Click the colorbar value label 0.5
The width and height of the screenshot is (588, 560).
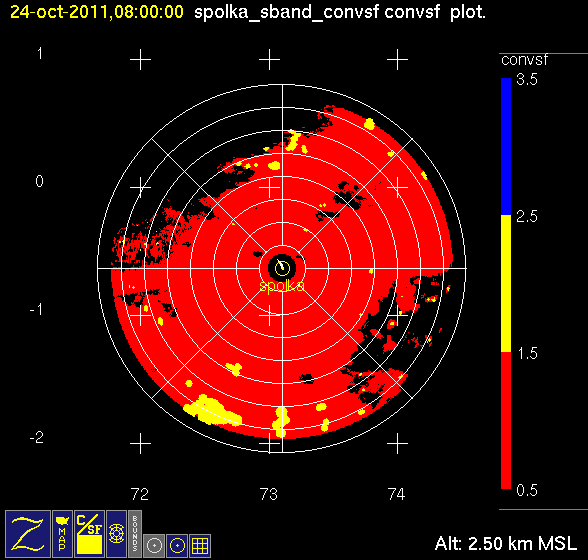tap(526, 490)
